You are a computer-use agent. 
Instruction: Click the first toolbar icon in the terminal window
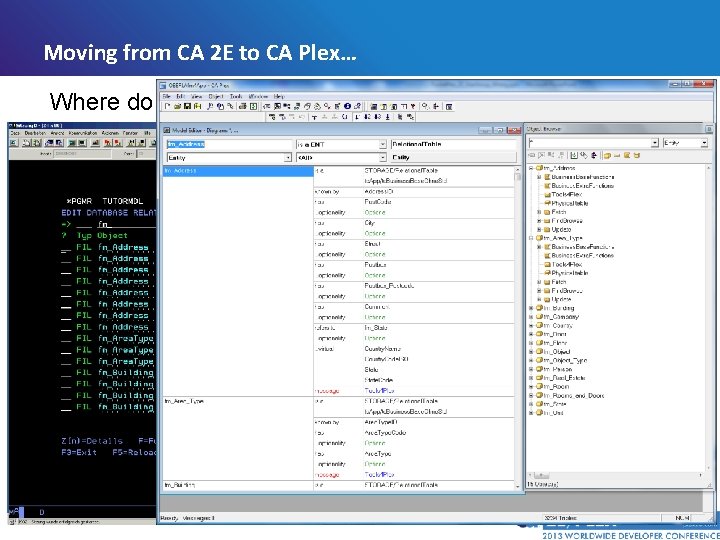(x=14, y=143)
